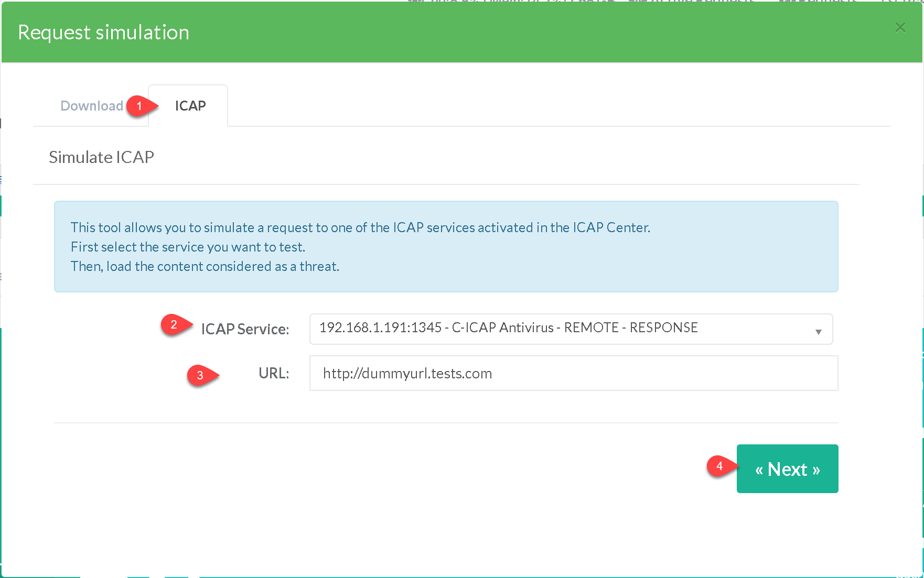Click the ICAP Service dropdown arrow
This screenshot has width=924, height=578.
pos(818,331)
